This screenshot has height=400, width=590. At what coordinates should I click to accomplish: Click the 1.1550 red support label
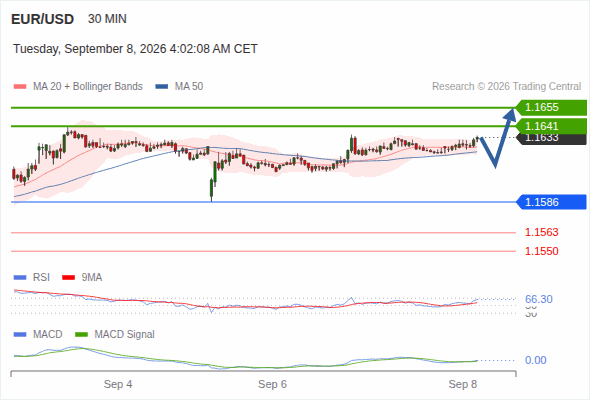tap(541, 251)
